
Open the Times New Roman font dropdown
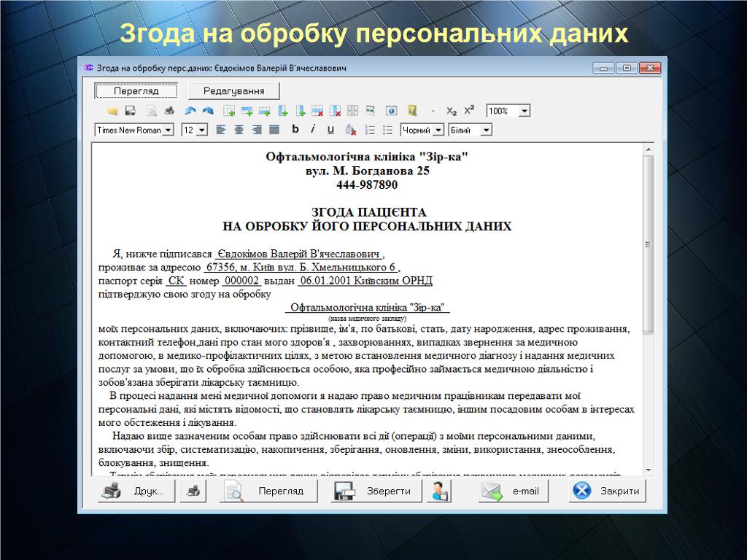[x=168, y=131]
